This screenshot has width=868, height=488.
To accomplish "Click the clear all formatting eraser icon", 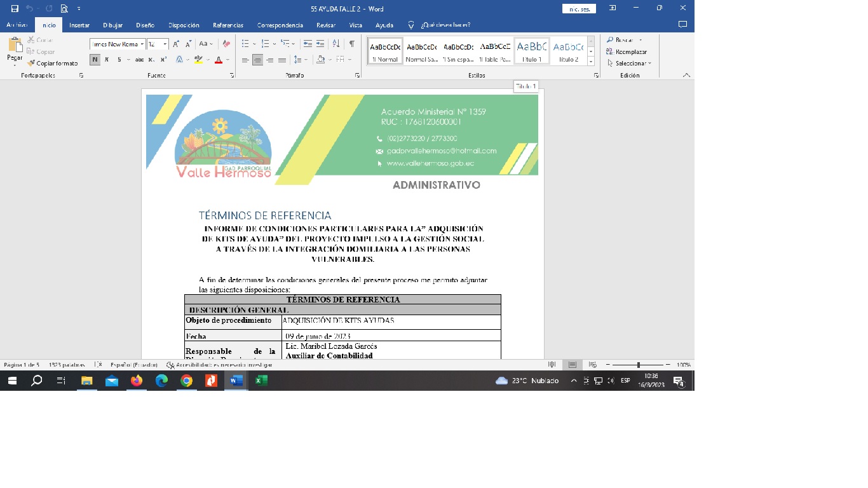I will [x=226, y=44].
